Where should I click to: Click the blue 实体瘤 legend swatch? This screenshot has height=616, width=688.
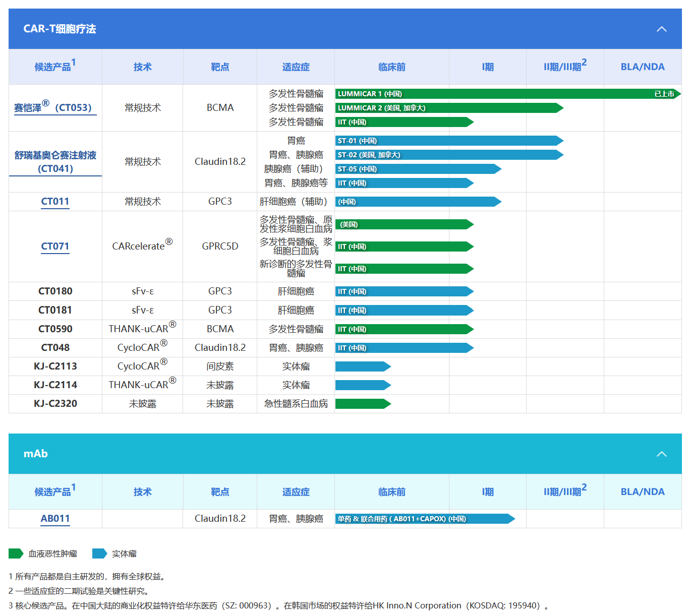click(99, 553)
